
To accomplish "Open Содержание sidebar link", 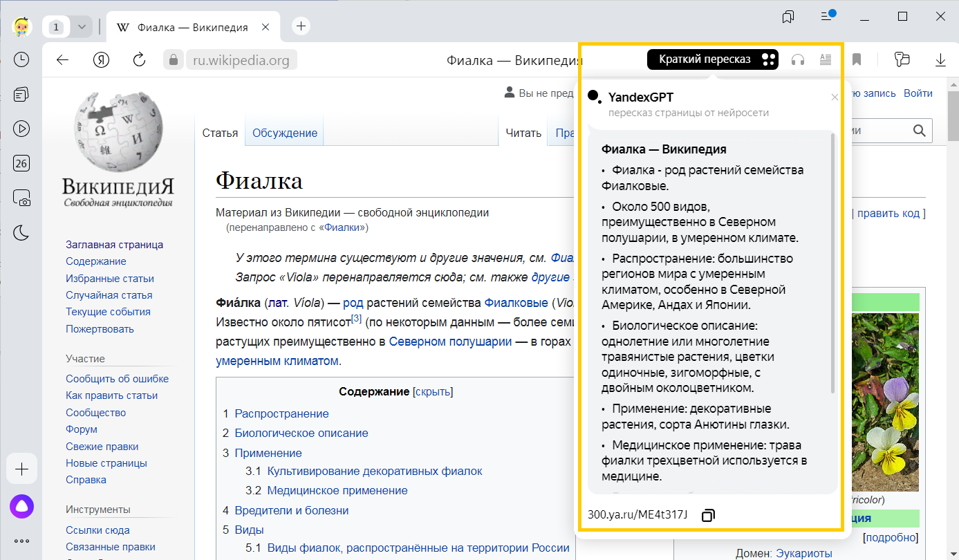I will (x=96, y=261).
